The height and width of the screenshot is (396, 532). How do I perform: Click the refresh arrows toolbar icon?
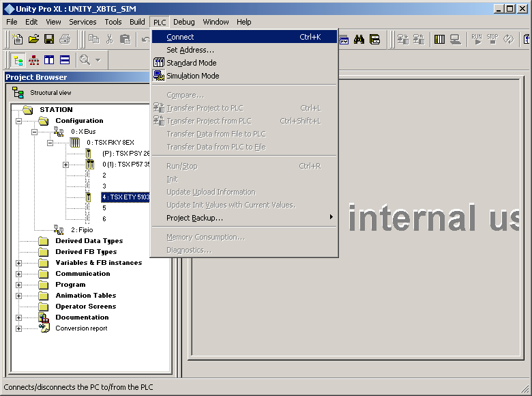click(508, 40)
